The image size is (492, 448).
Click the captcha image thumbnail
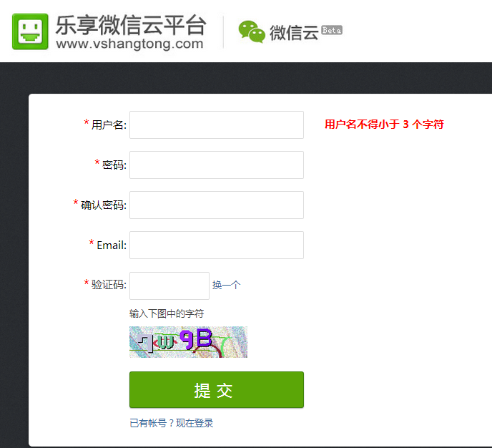(188, 342)
